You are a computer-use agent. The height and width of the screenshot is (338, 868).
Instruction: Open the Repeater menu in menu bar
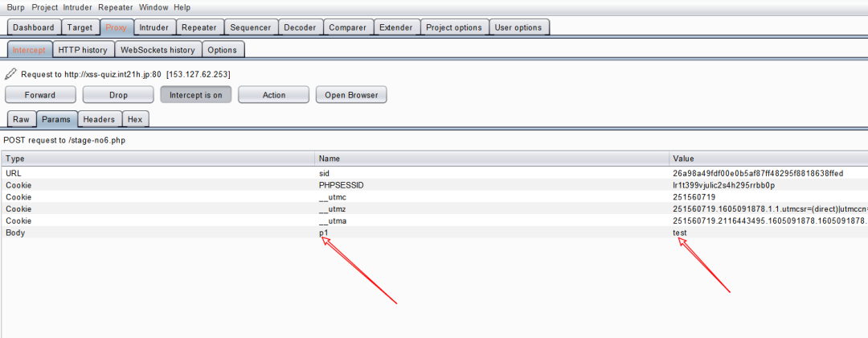tap(116, 7)
